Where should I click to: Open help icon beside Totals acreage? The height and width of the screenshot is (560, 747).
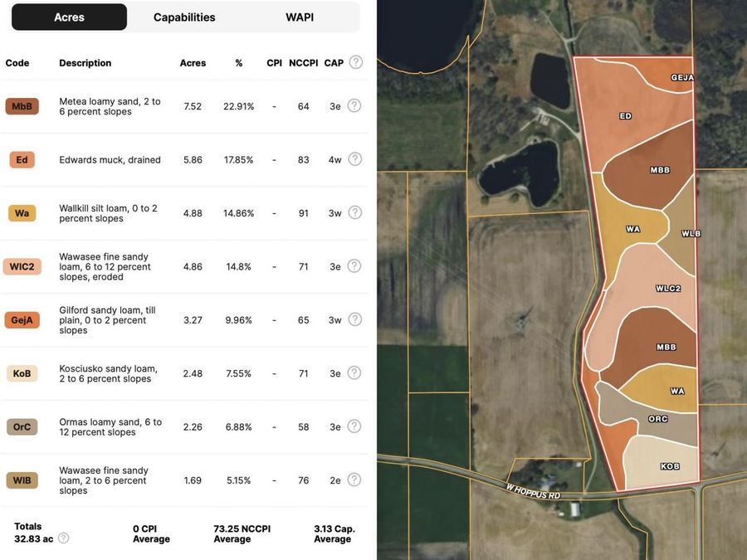[63, 538]
